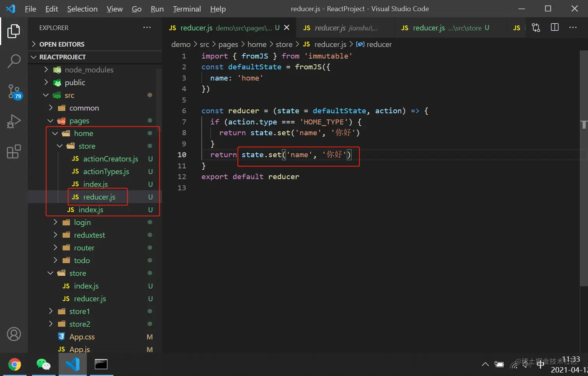Open WeChat from the taskbar

[43, 364]
